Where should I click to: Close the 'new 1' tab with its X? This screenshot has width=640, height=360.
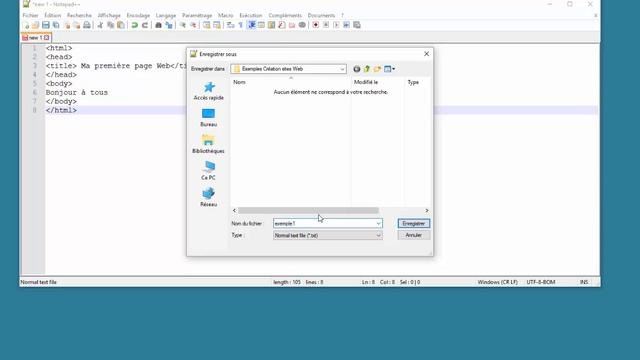tap(47, 38)
